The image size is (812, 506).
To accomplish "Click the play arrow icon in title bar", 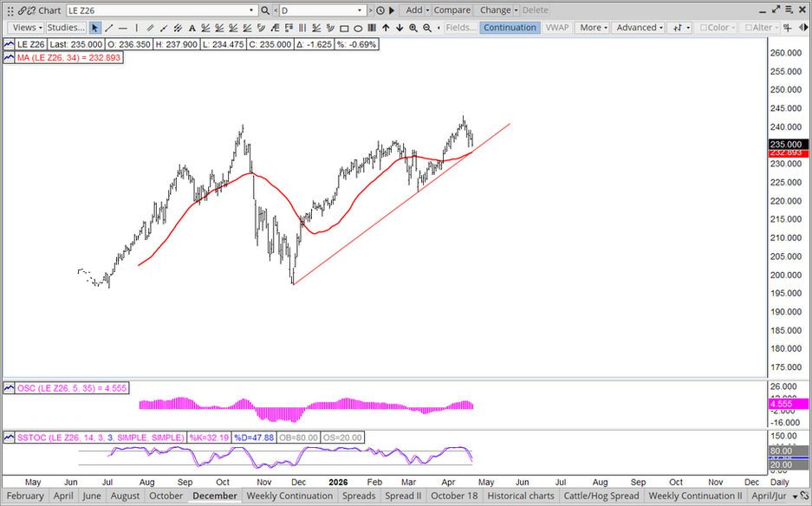I will [392, 10].
